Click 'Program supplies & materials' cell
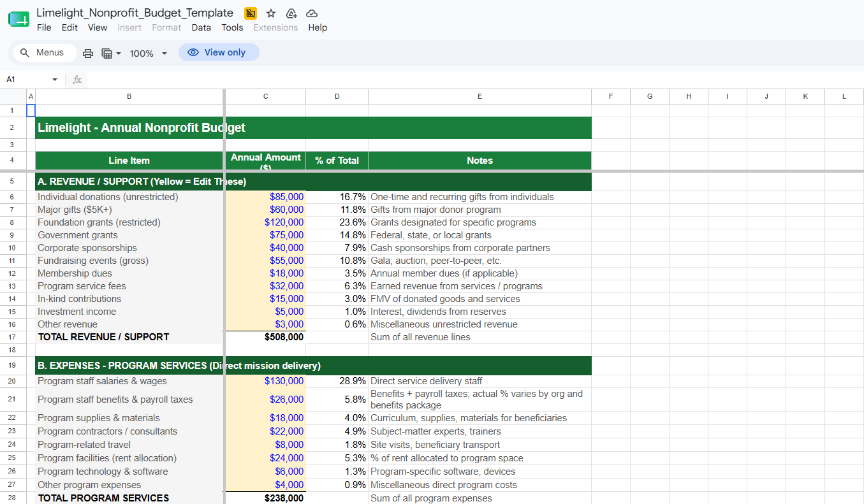 tap(129, 418)
